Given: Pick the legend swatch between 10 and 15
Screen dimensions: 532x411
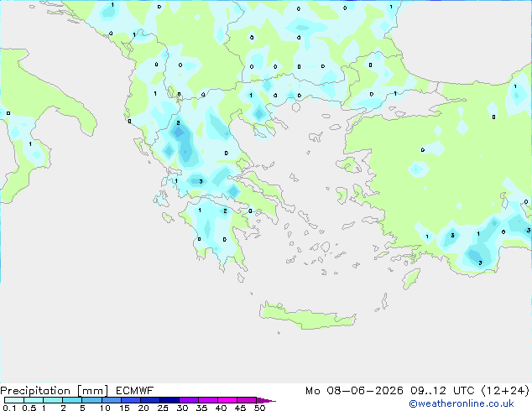Looking at the screenshot, I should click(x=111, y=400).
